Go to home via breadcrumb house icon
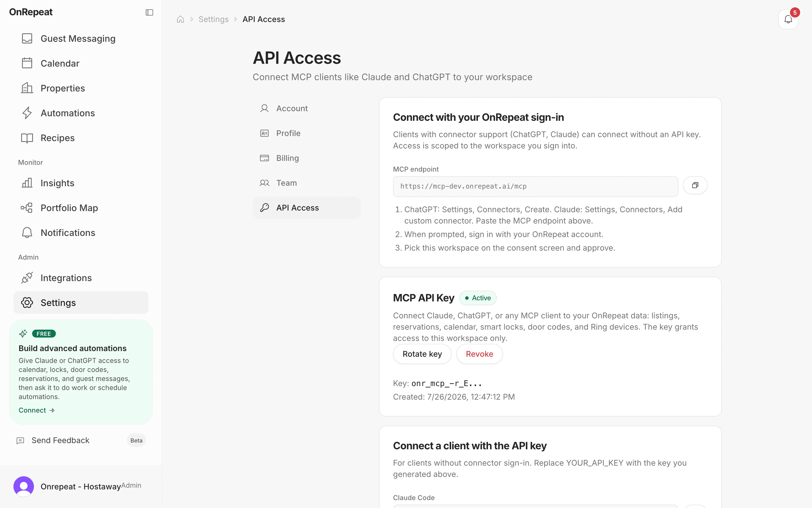This screenshot has height=508, width=812. [180, 19]
